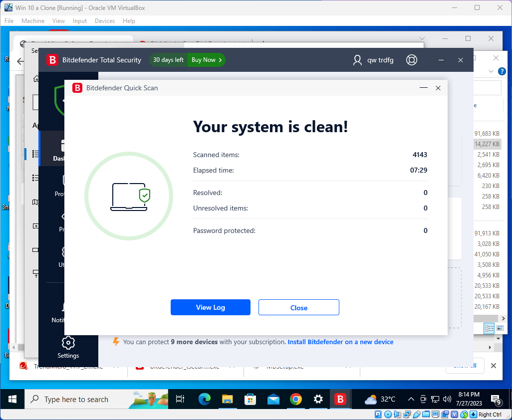Viewport: 512px width, 420px height.
Task: Click the 30 days left badge
Action: point(169,60)
